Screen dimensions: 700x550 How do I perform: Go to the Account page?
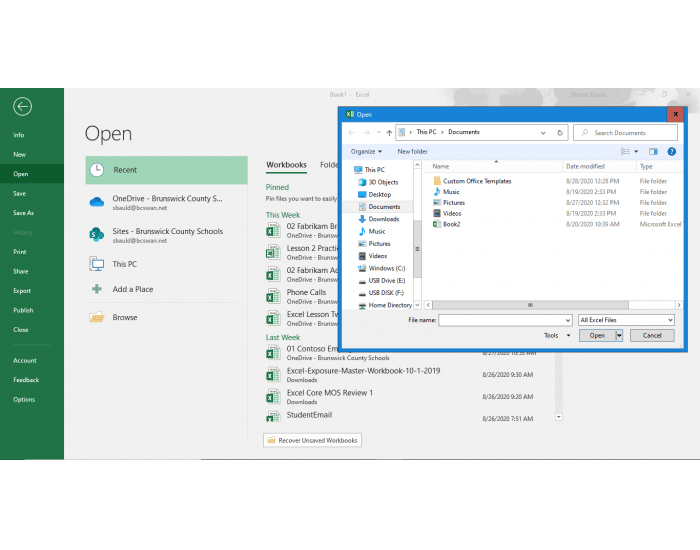(25, 360)
